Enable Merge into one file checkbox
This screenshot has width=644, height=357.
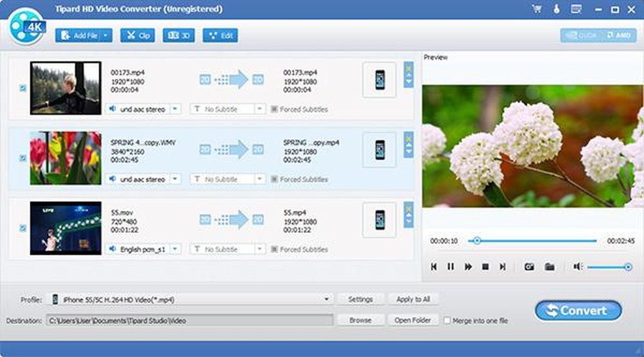coord(448,320)
